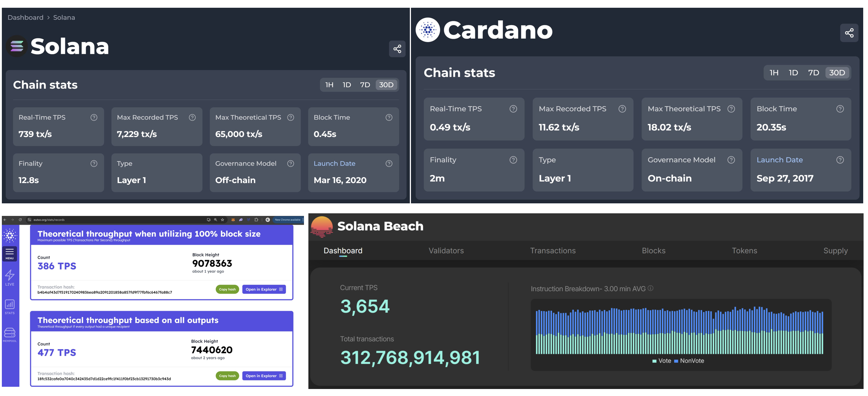
Task: Reload the eutxo.org browser page
Action: (20, 220)
